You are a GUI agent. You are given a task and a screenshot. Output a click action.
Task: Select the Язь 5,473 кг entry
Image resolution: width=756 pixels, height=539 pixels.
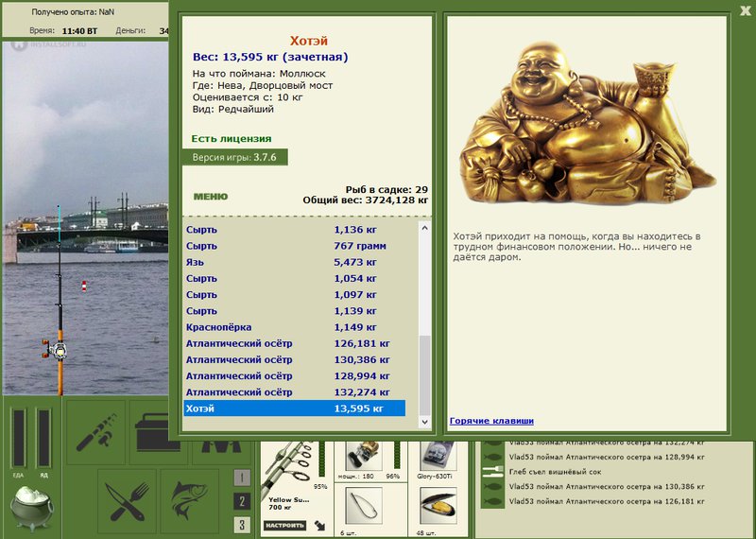[295, 262]
